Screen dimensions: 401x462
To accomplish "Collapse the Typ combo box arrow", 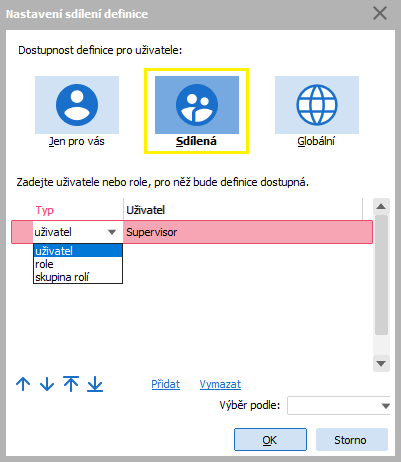I will pos(112,232).
